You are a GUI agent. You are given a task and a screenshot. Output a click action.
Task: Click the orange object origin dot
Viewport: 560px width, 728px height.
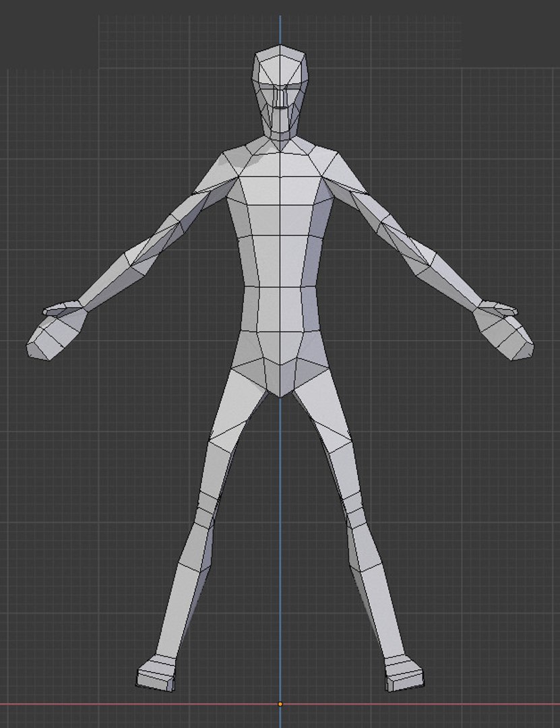pyautogui.click(x=280, y=704)
